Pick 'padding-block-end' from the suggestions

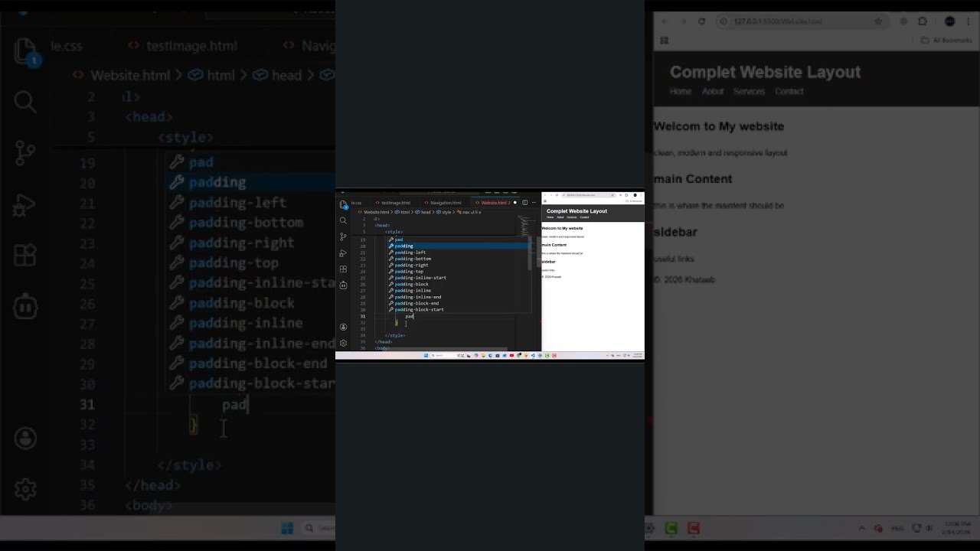(x=457, y=303)
